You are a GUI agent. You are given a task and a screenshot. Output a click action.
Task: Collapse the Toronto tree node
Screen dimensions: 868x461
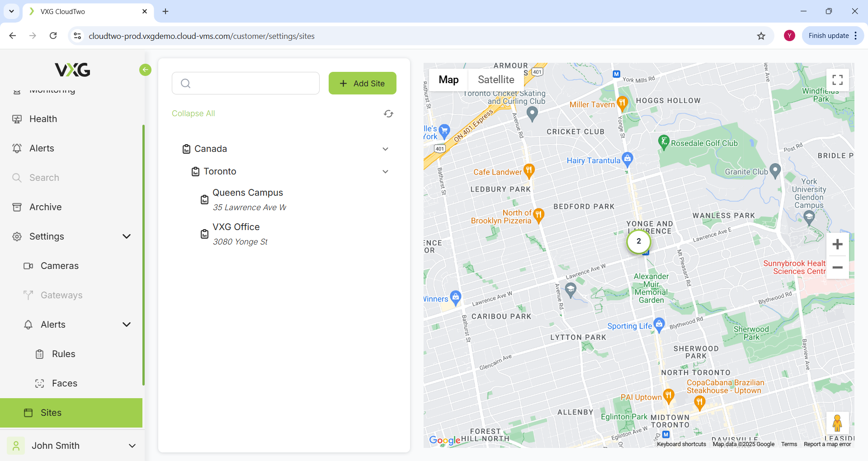coord(385,172)
